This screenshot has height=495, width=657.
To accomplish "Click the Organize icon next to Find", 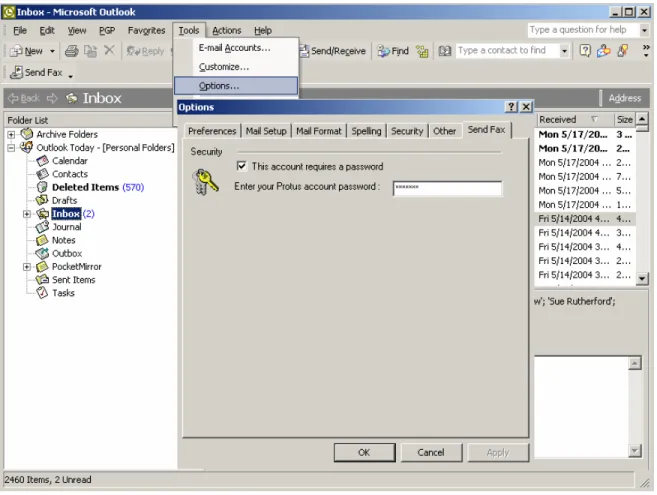I will tap(422, 51).
